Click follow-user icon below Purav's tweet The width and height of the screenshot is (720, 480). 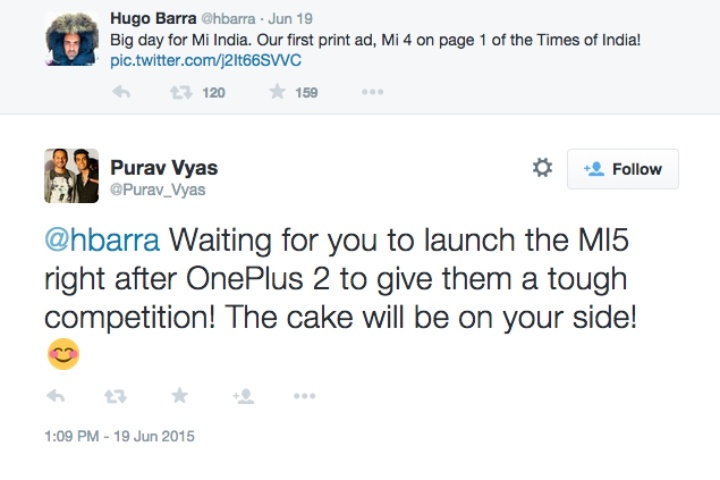coord(243,396)
